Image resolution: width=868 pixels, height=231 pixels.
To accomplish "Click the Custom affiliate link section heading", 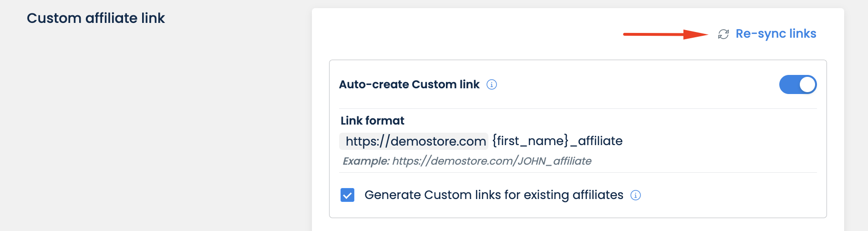I will pyautogui.click(x=95, y=18).
